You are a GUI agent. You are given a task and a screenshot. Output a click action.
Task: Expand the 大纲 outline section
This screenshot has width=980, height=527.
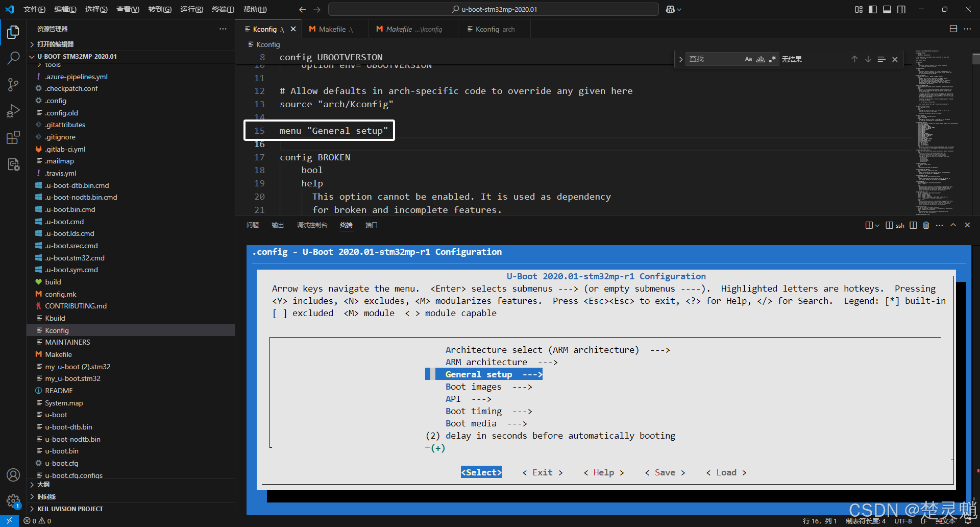coord(130,485)
